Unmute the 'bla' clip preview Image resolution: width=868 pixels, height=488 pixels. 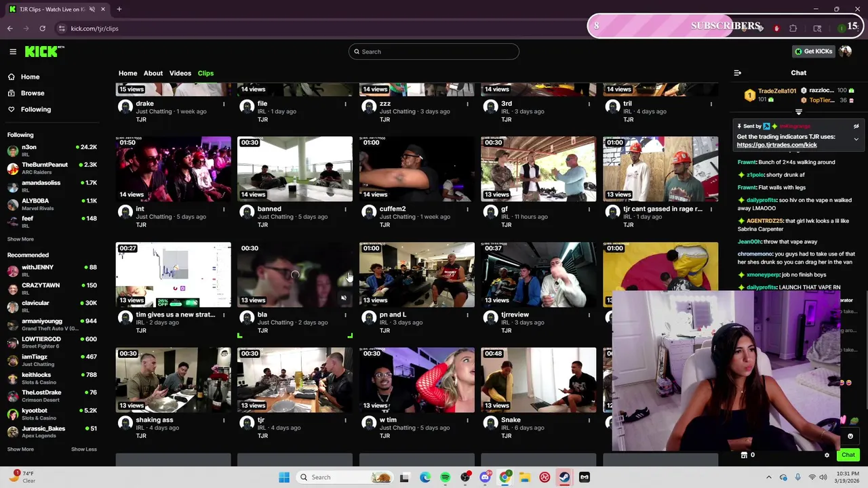coord(344,298)
